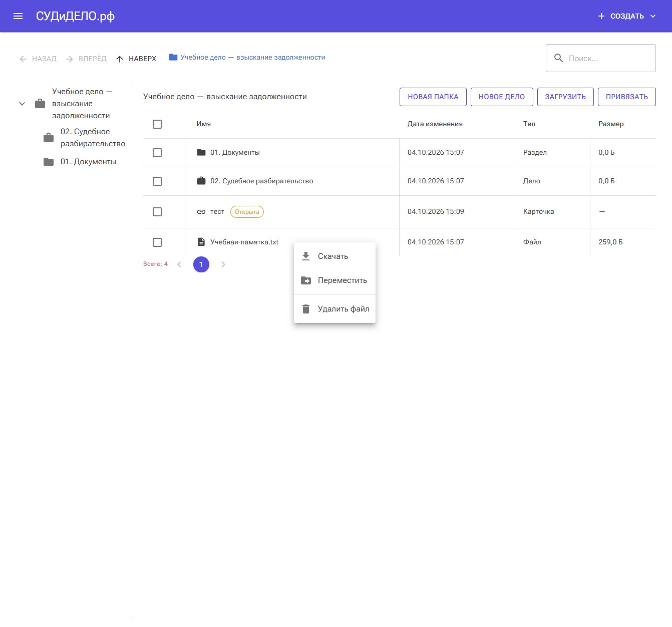Check the box for 01. Документы

click(157, 153)
